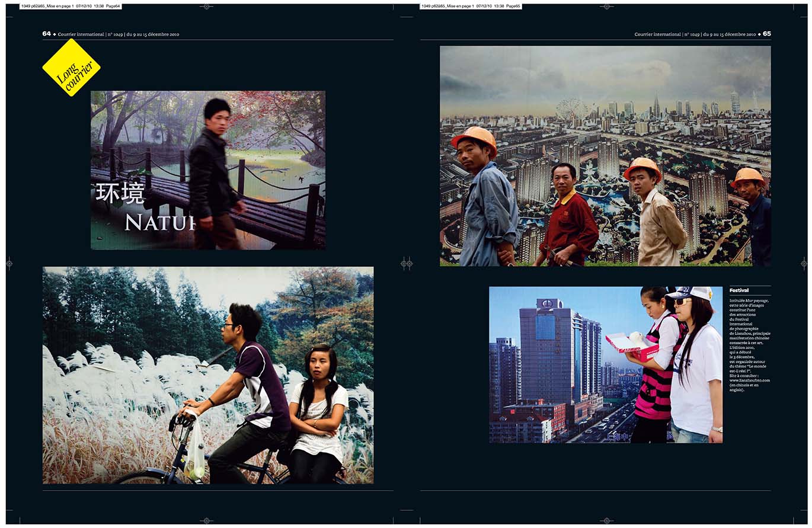Click the yellow Long courrier badge

[x=71, y=68]
